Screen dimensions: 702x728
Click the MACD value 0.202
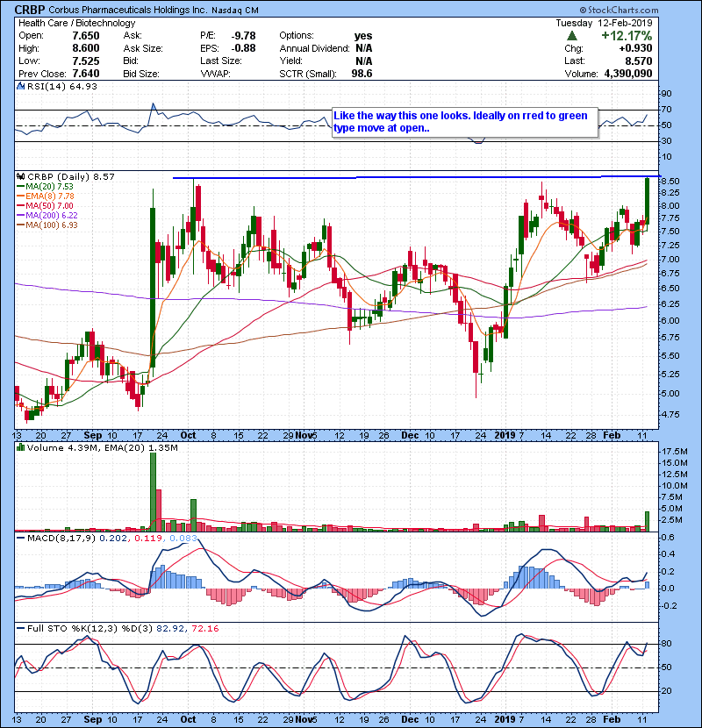pos(113,539)
